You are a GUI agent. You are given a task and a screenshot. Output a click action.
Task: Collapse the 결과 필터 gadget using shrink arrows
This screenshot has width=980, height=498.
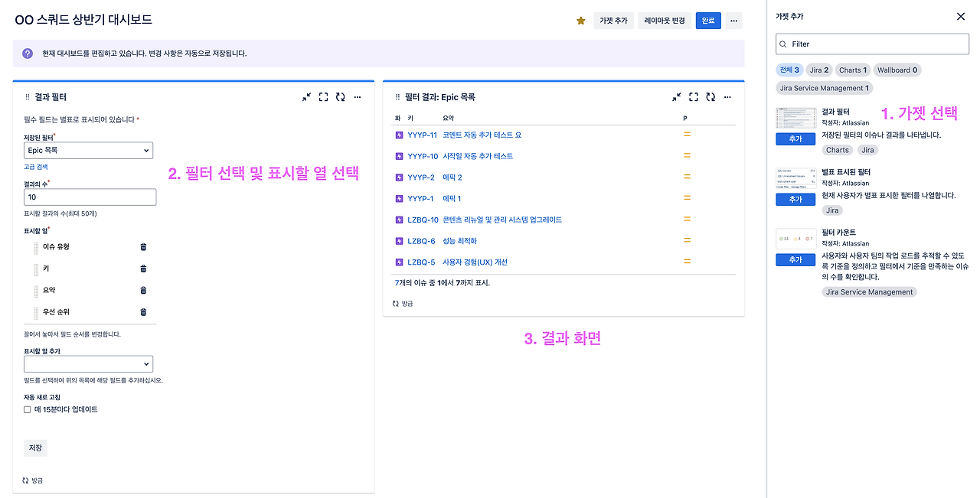click(307, 97)
